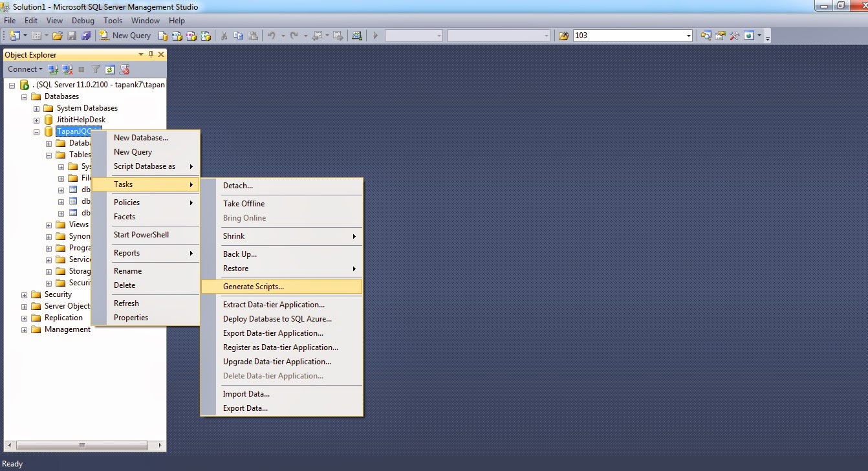The width and height of the screenshot is (868, 471).
Task: Click the Analysis Services DMX Query icon
Action: tap(191, 36)
